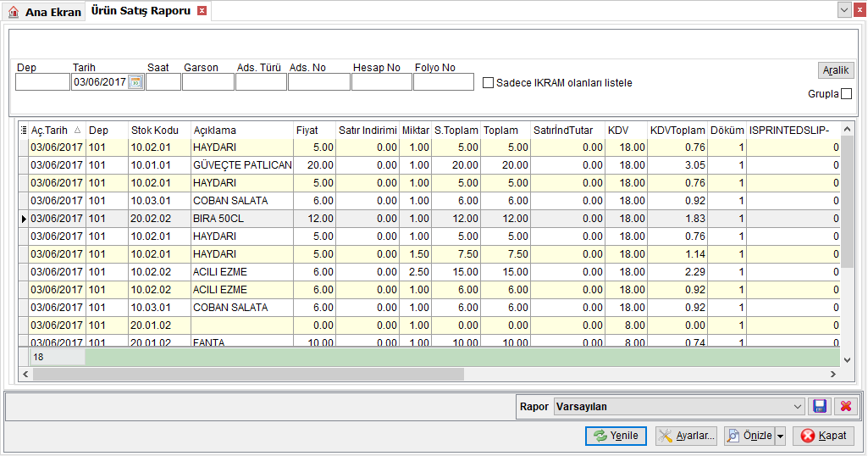Click the S.Toplam column header

point(456,131)
